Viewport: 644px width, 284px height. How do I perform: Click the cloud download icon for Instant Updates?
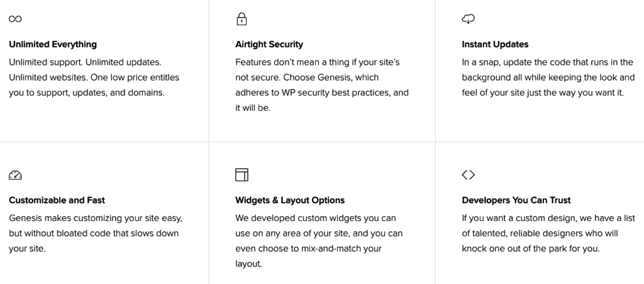[x=468, y=19]
